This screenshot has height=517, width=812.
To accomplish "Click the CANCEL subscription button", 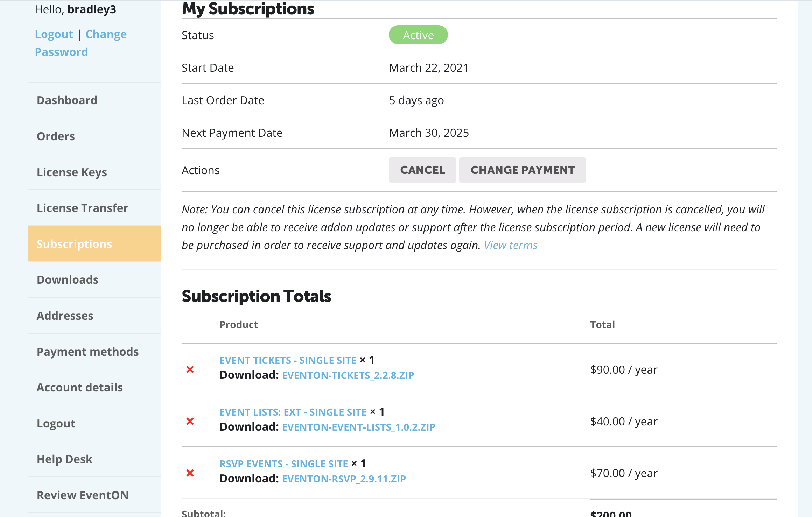I will 422,170.
